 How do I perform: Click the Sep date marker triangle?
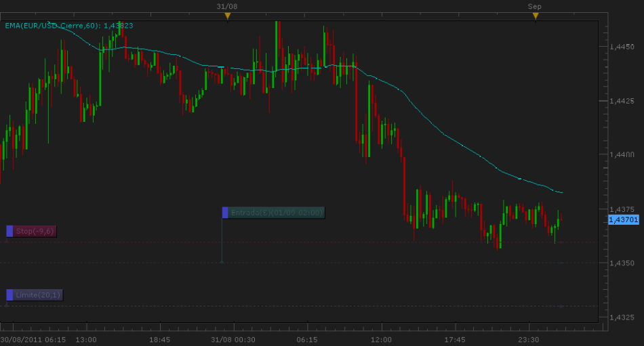(x=536, y=16)
